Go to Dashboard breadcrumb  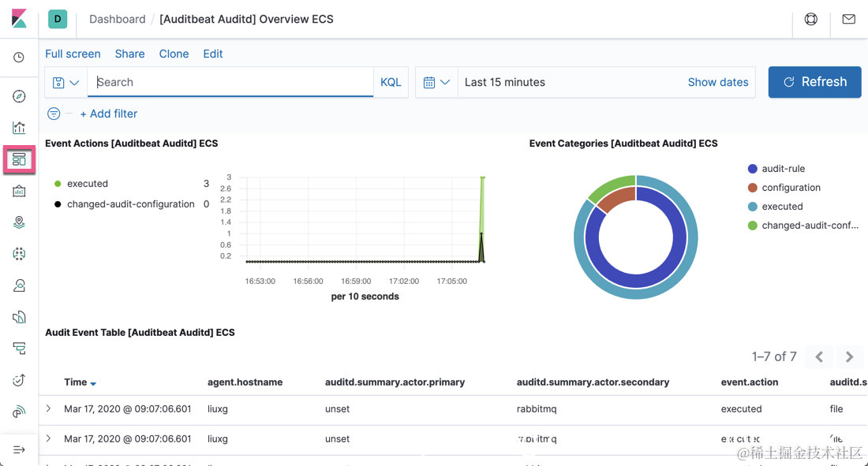(118, 19)
